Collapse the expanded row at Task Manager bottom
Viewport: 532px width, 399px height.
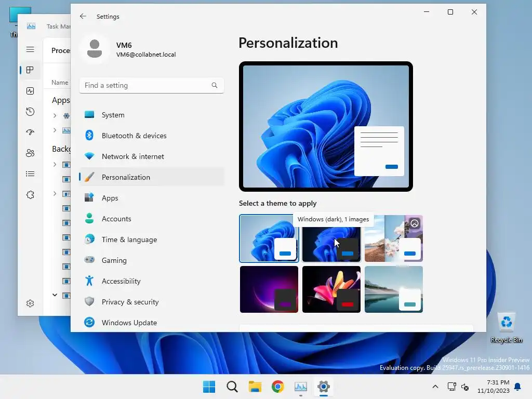point(55,295)
